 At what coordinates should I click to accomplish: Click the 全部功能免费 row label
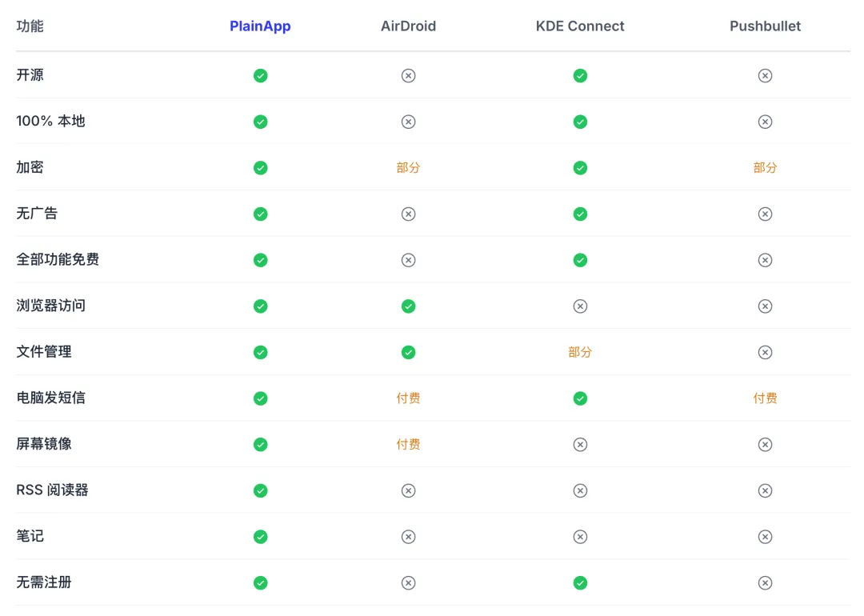58,260
